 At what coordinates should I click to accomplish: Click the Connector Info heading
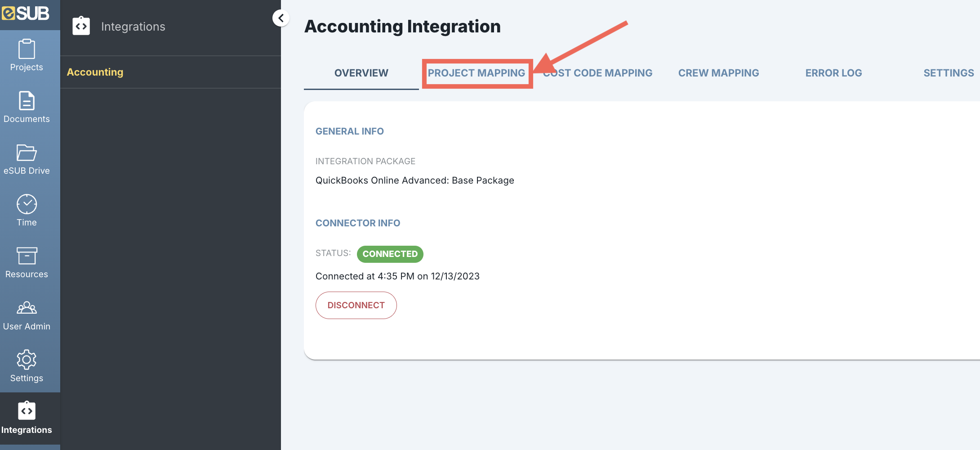tap(358, 223)
